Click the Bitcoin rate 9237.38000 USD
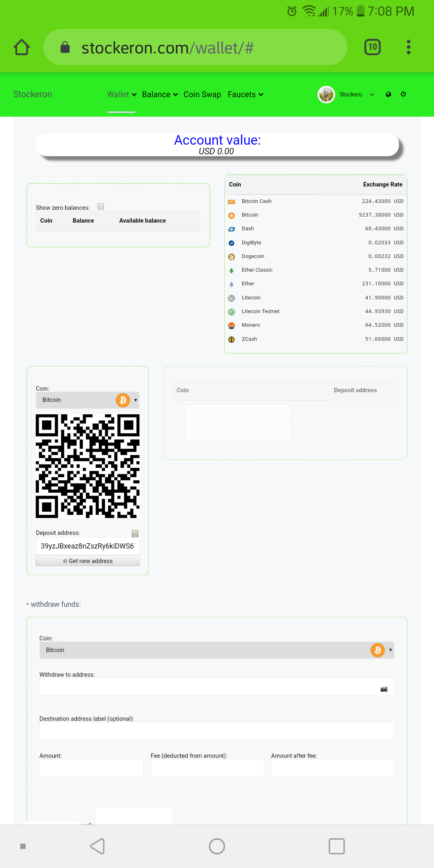Image resolution: width=434 pixels, height=868 pixels. point(381,215)
